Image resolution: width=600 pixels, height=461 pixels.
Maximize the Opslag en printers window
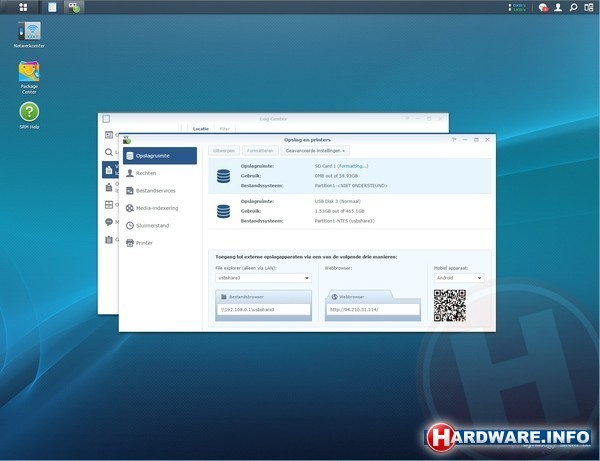tap(476, 140)
